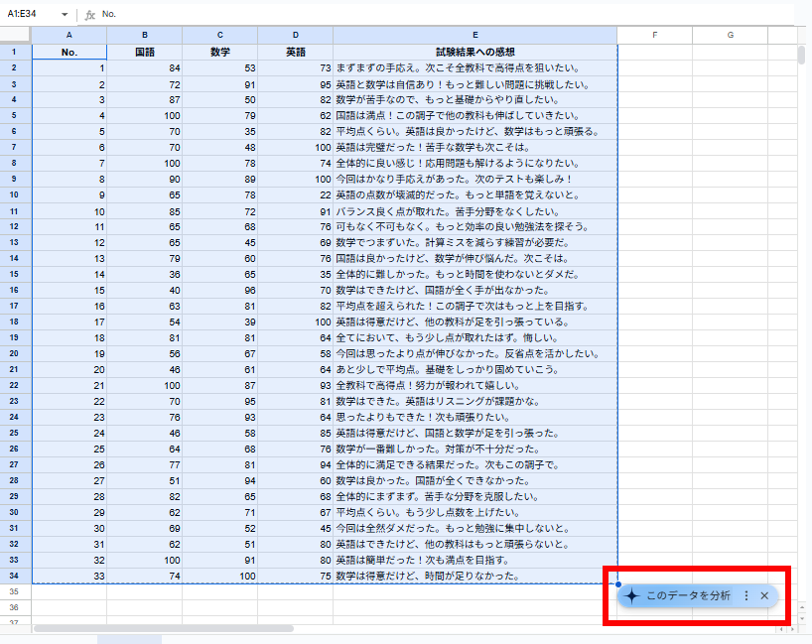This screenshot has height=644, width=812.
Task: Click the 試験結果への感想 header cell
Action: pyautogui.click(x=474, y=53)
